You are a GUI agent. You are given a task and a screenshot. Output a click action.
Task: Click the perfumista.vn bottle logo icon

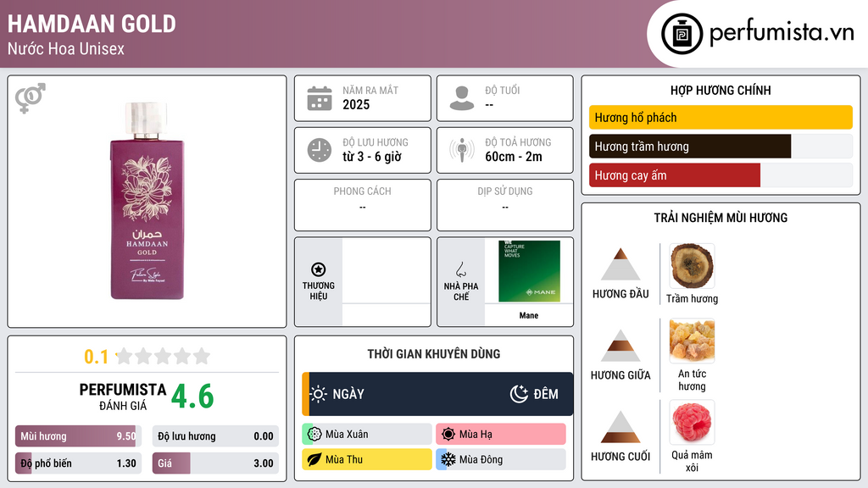tap(682, 34)
